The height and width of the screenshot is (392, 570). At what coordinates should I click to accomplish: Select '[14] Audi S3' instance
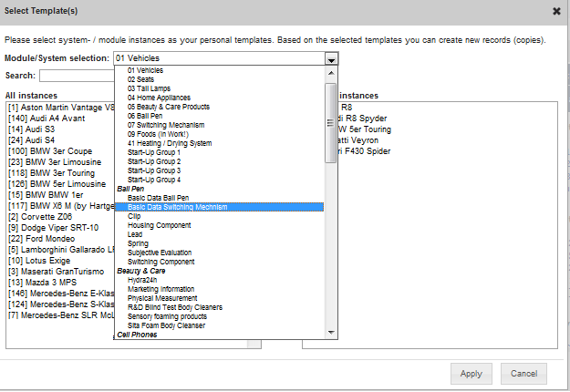tap(31, 129)
